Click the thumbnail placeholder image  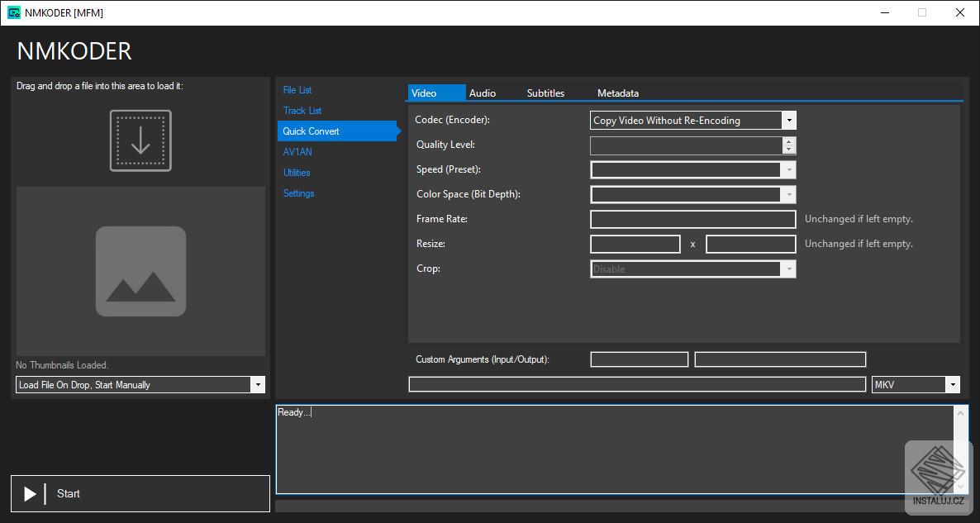(x=140, y=271)
